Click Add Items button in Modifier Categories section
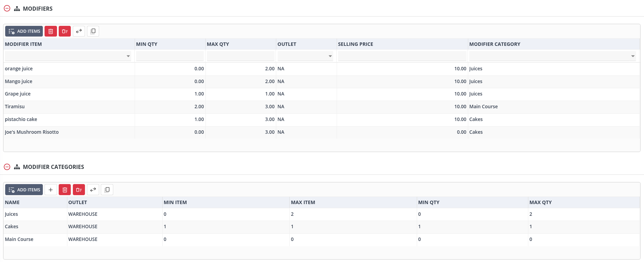Viewport: 644px width, 262px height. click(24, 190)
